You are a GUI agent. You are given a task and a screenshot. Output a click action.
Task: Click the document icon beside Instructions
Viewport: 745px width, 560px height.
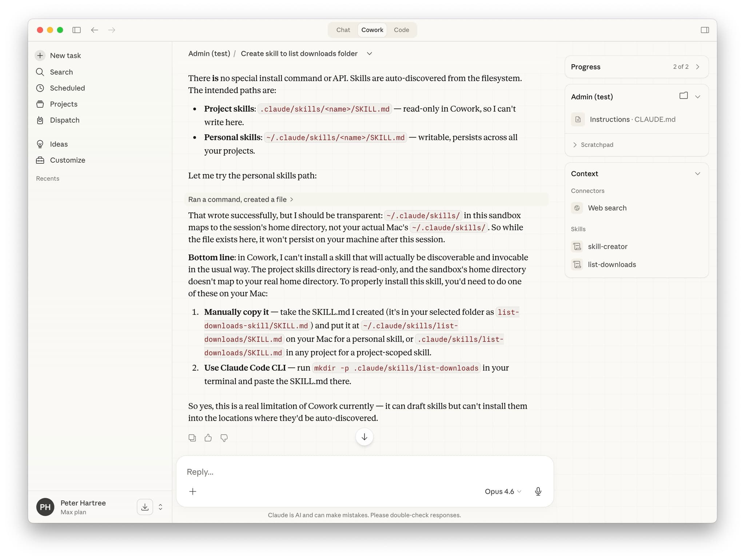[578, 119]
